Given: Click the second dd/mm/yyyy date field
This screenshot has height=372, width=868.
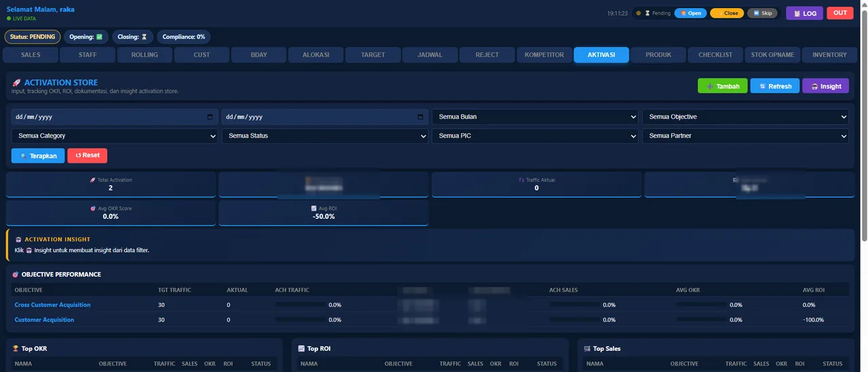Looking at the screenshot, I should [x=325, y=117].
